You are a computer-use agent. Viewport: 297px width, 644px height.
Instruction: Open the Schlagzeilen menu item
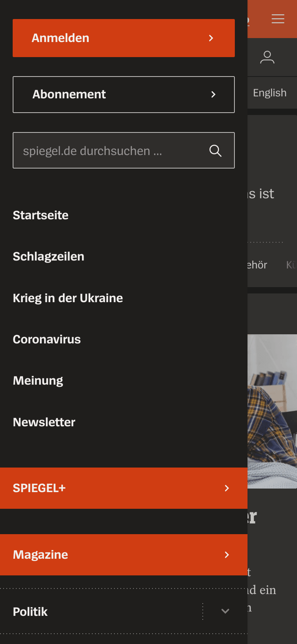(x=48, y=257)
